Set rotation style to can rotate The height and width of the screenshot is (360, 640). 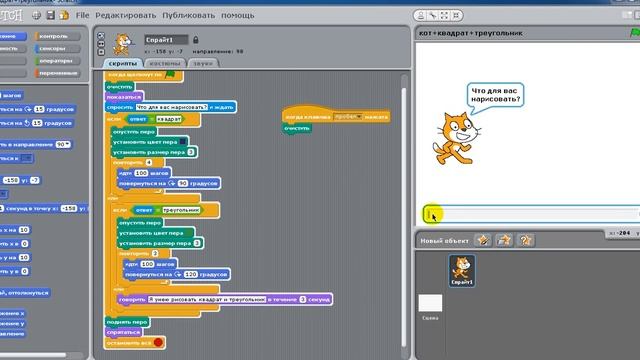(101, 36)
